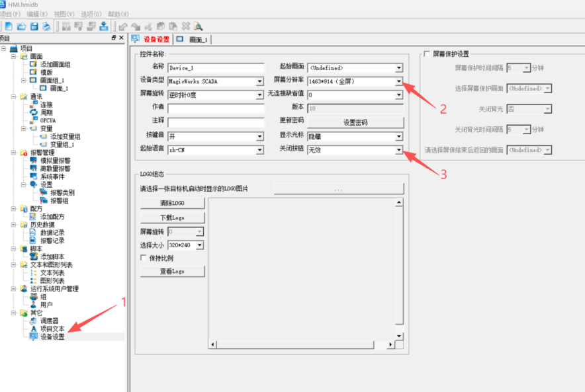Click the 设置密码 button

coord(355,122)
